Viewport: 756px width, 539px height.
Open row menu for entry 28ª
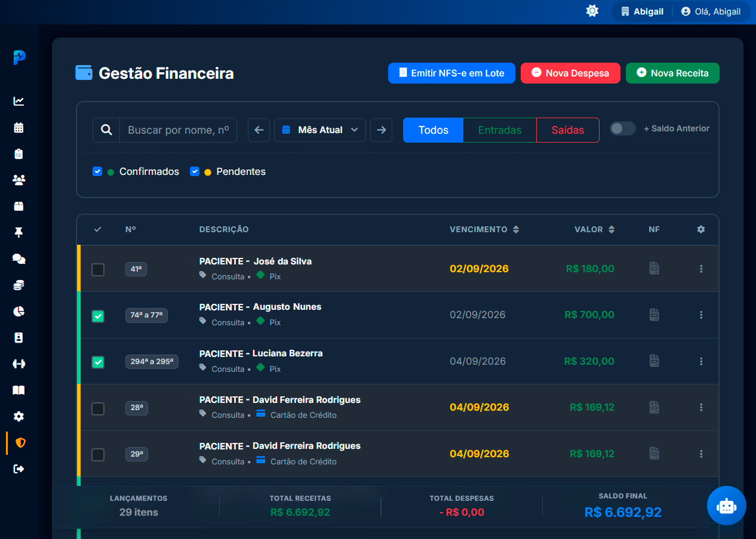point(701,407)
